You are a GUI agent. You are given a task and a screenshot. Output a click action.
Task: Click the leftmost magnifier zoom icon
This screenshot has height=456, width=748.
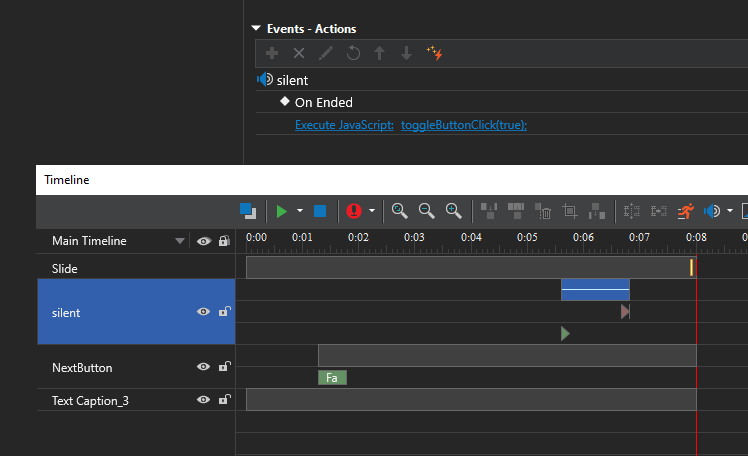[x=400, y=211]
